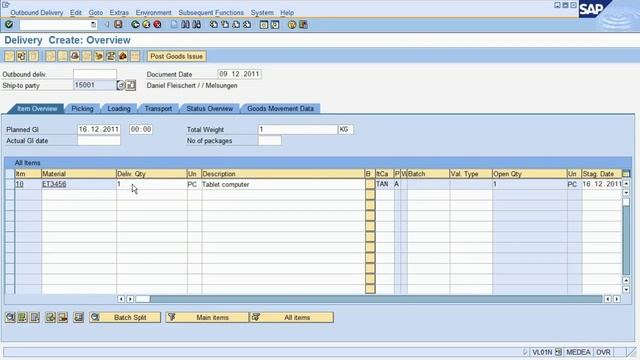Click the table vertical scrollbar up arrow at top

coord(626,183)
